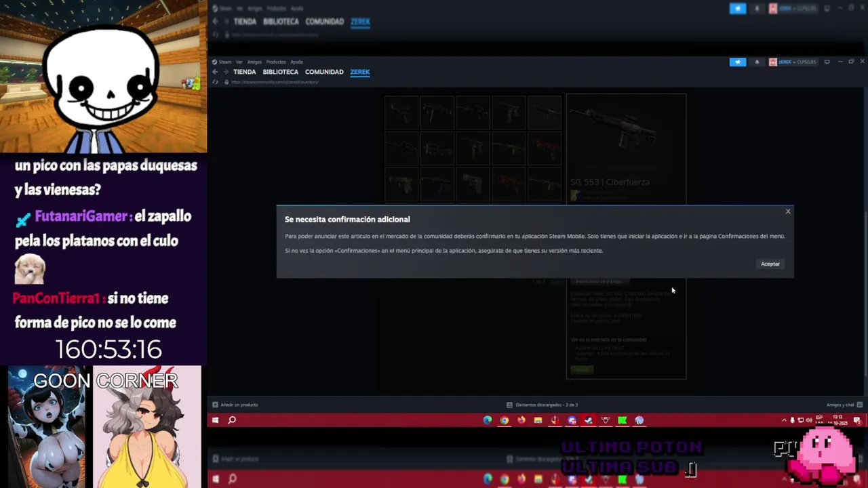868x488 pixels.
Task: Show hidden tray icons chevron
Action: (784, 420)
